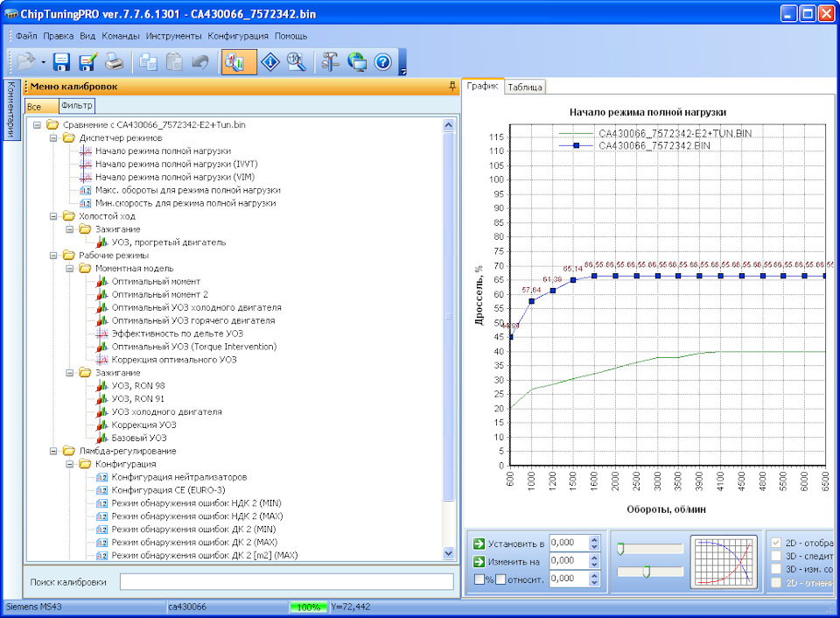The image size is (840, 618).
Task: Click the Установить в value field
Action: [570, 543]
